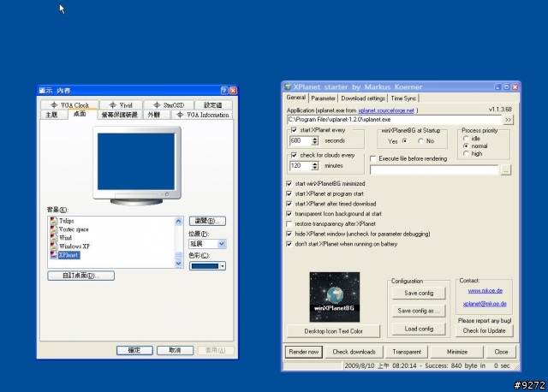Enable 'restore transparency after XPlanet'
The image size is (548, 392).
coord(289,224)
